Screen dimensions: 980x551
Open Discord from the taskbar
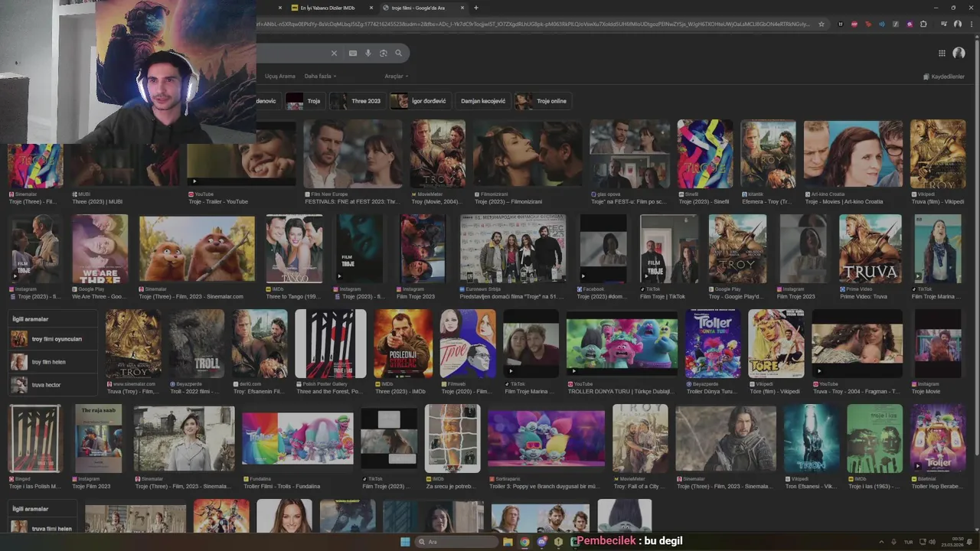[542, 542]
